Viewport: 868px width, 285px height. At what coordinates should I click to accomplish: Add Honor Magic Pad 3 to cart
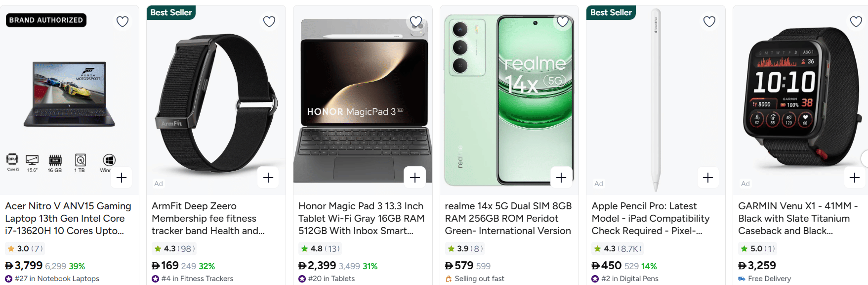tap(415, 178)
